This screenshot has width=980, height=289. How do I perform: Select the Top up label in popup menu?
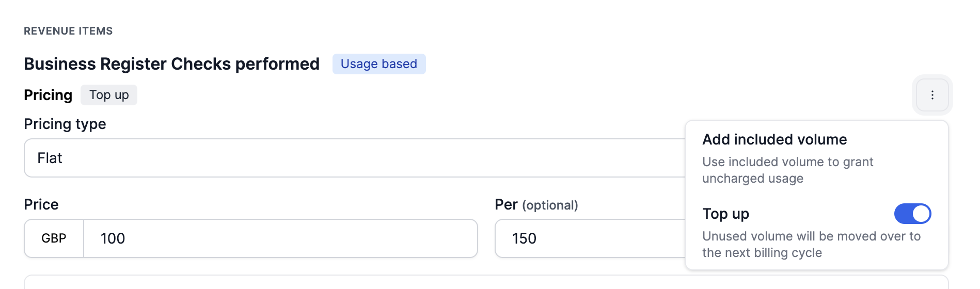725,214
